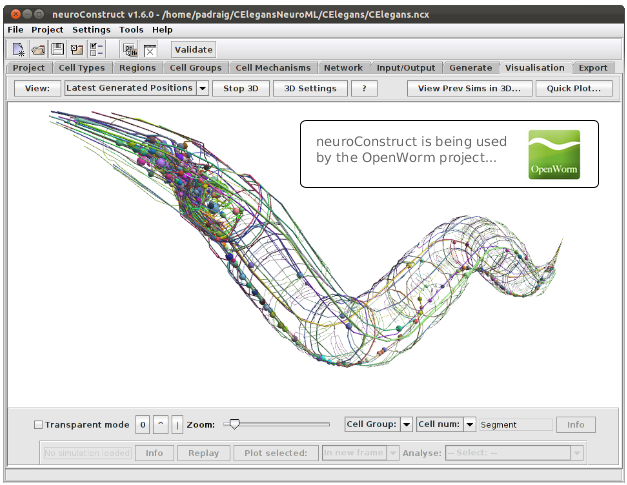The image size is (627, 485).
Task: Open the Settings menu
Action: tap(91, 30)
